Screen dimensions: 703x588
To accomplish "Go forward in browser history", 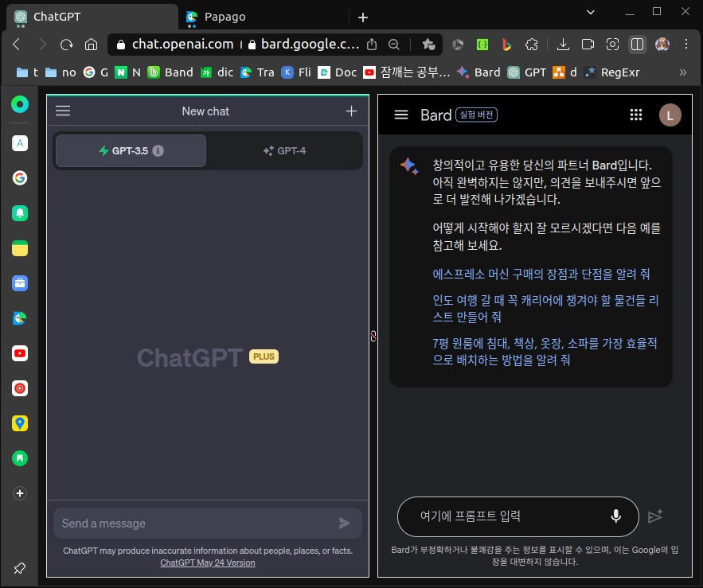I will [42, 45].
